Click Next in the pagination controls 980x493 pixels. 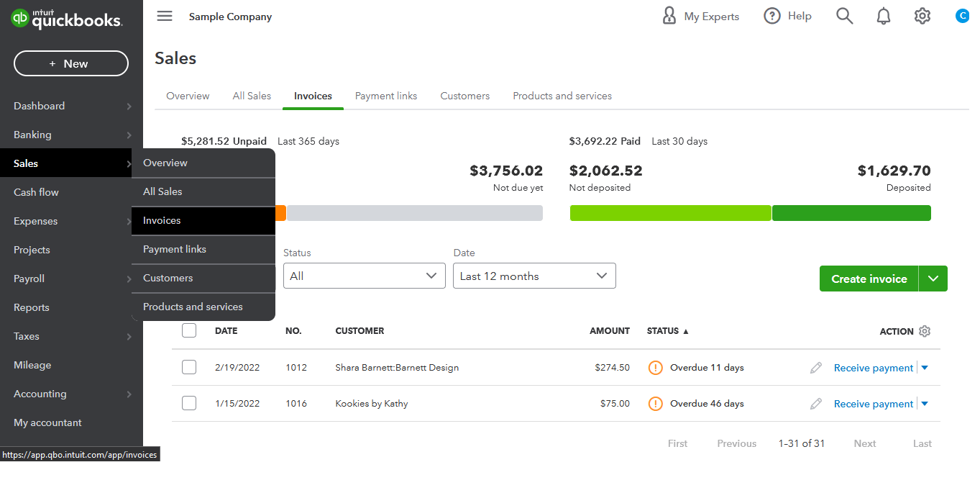point(864,443)
